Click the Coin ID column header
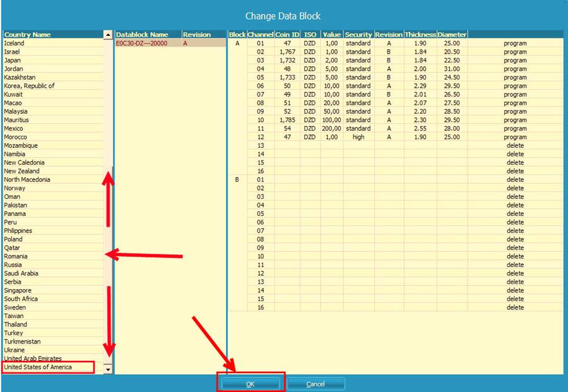The height and width of the screenshot is (392, 568). [x=287, y=34]
